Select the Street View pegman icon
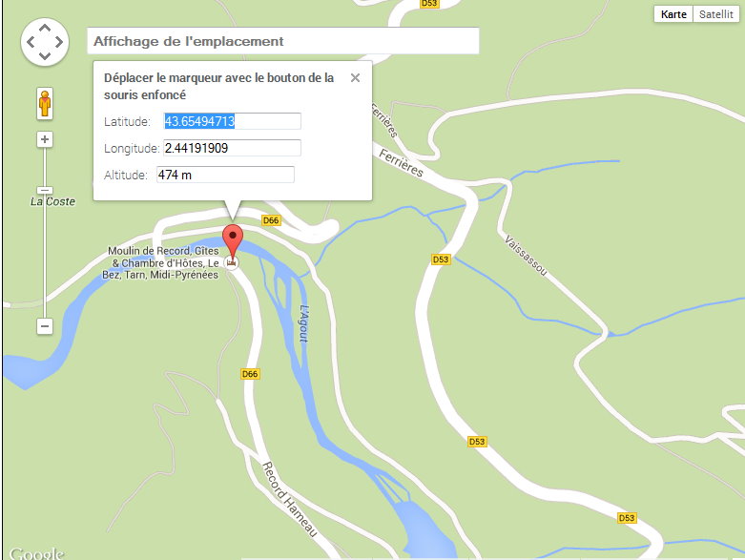Screen dimensions: 745x560 tap(45, 103)
